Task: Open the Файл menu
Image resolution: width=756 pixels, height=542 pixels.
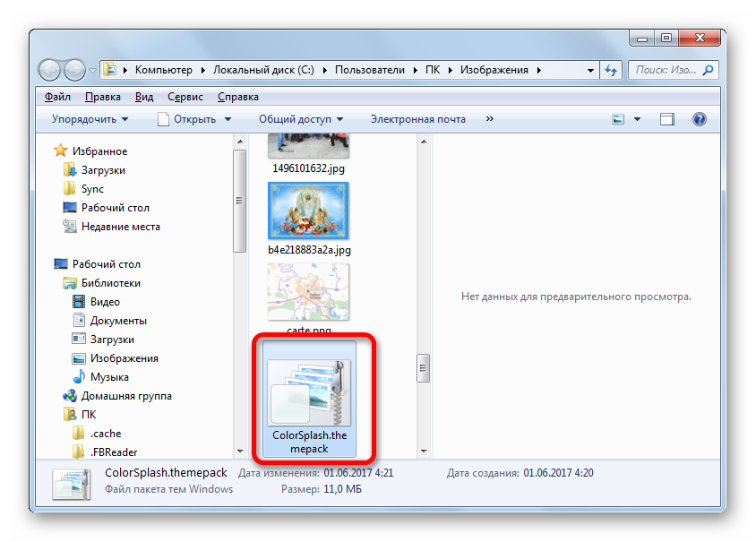Action: pyautogui.click(x=57, y=97)
